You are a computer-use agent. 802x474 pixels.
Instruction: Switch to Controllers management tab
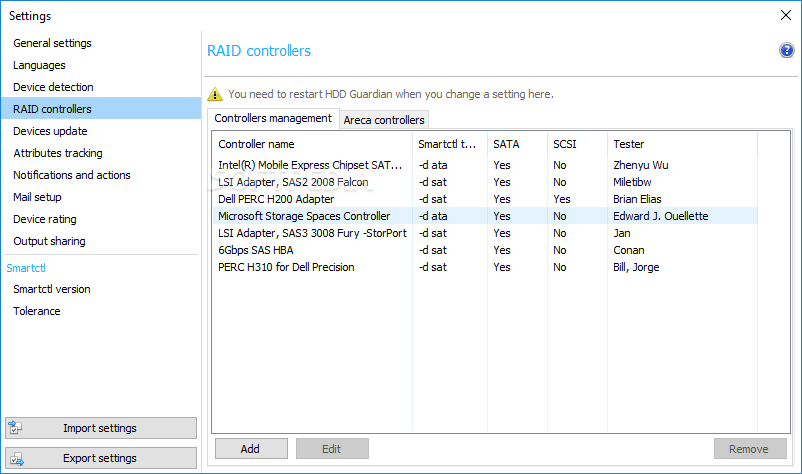coord(273,118)
